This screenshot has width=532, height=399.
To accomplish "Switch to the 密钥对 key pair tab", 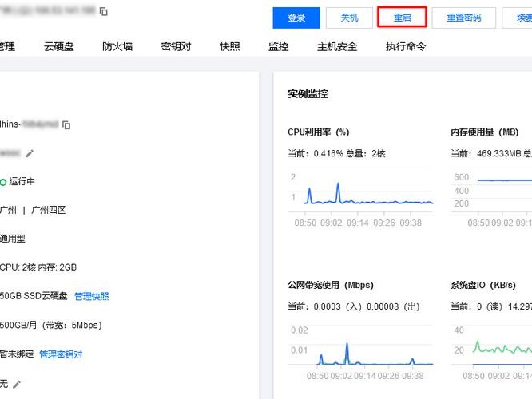I will (x=176, y=46).
